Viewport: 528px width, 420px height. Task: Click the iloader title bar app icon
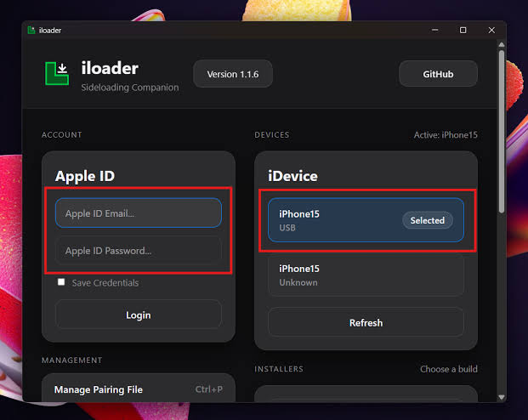pyautogui.click(x=31, y=31)
